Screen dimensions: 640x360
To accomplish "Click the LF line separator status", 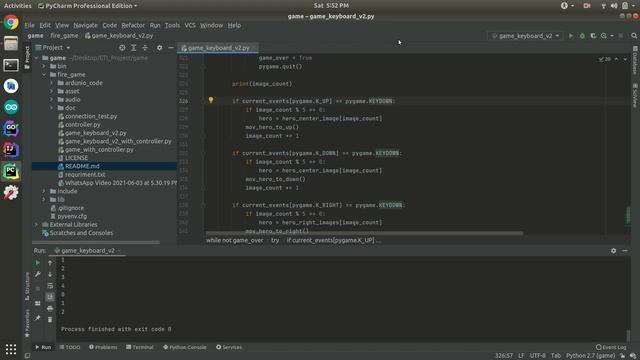I will pyautogui.click(x=521, y=356).
